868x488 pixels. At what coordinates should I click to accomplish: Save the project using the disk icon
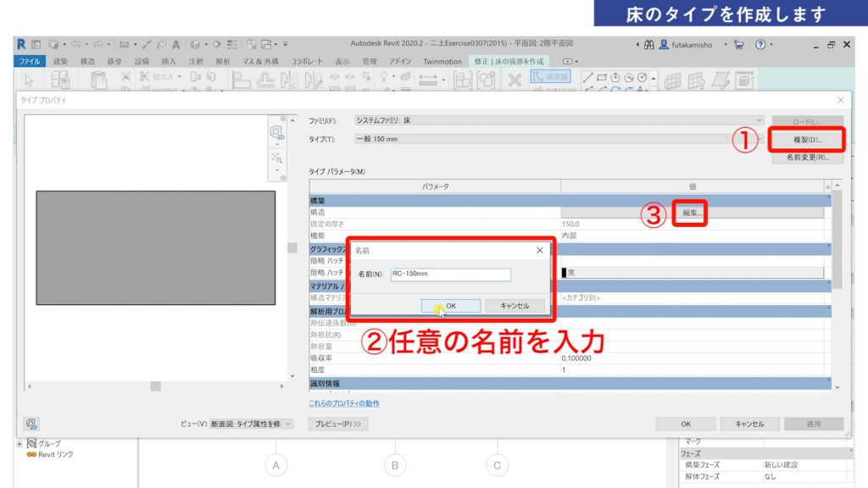[x=36, y=44]
